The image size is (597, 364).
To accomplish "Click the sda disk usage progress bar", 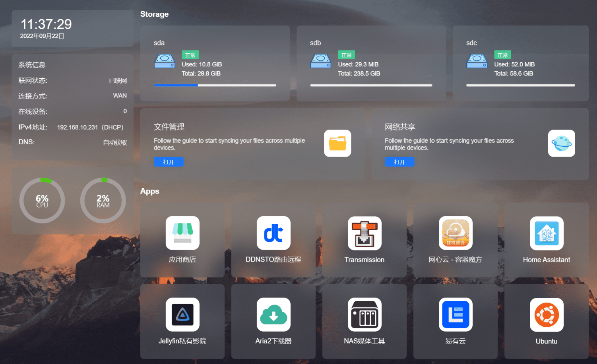I will pyautogui.click(x=215, y=85).
